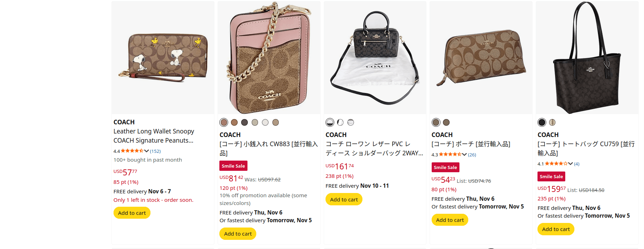Choose the striped beige swatch under the tote bag
Screen dimensions: 644x249
point(552,123)
